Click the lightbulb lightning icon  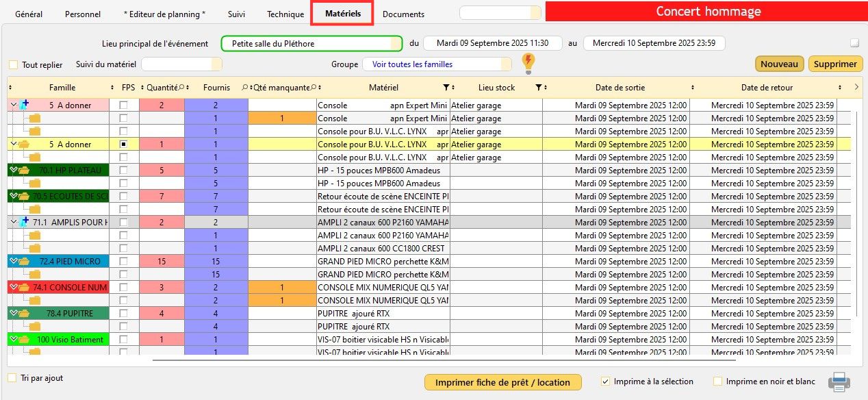tap(528, 63)
